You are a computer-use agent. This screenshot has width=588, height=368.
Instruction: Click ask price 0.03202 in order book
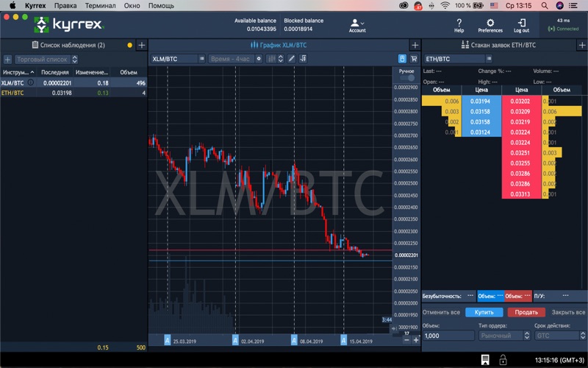click(x=521, y=101)
